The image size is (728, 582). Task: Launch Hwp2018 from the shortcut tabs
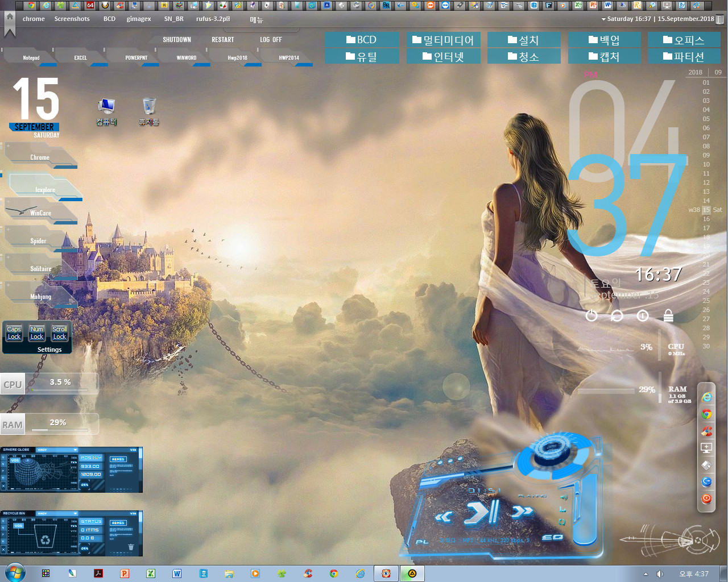pos(237,57)
